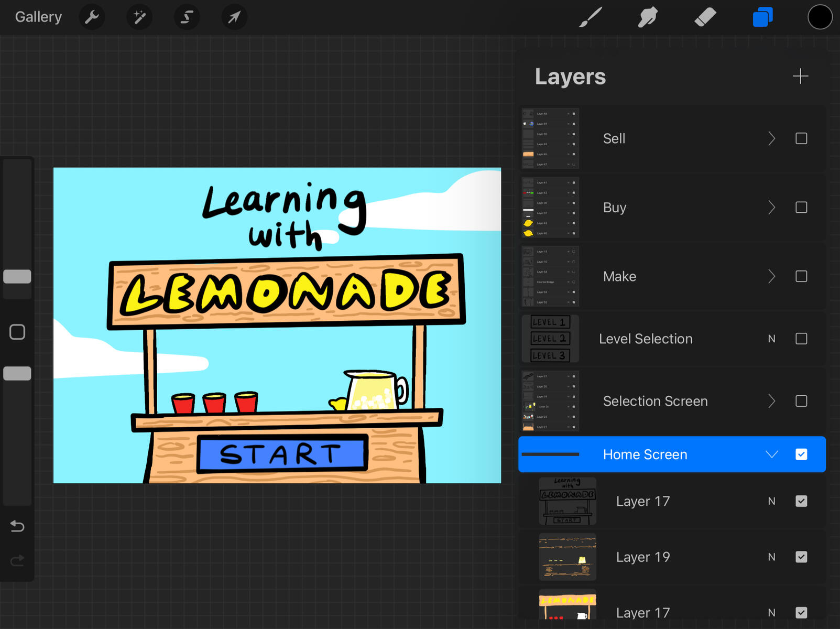Select the Smudge tool
840x629 pixels.
[647, 17]
